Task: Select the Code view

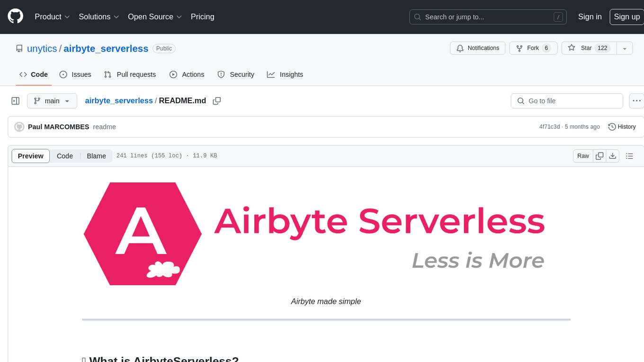Action: coord(65,156)
